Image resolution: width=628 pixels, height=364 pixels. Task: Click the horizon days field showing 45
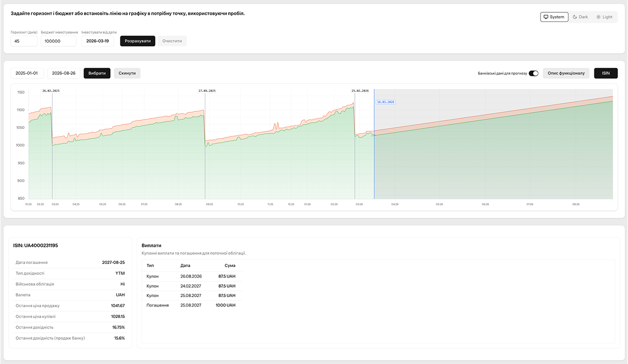click(x=24, y=41)
